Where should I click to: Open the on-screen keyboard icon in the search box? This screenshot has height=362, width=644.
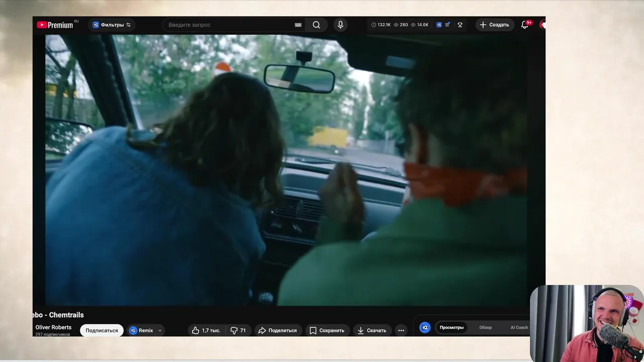click(298, 25)
